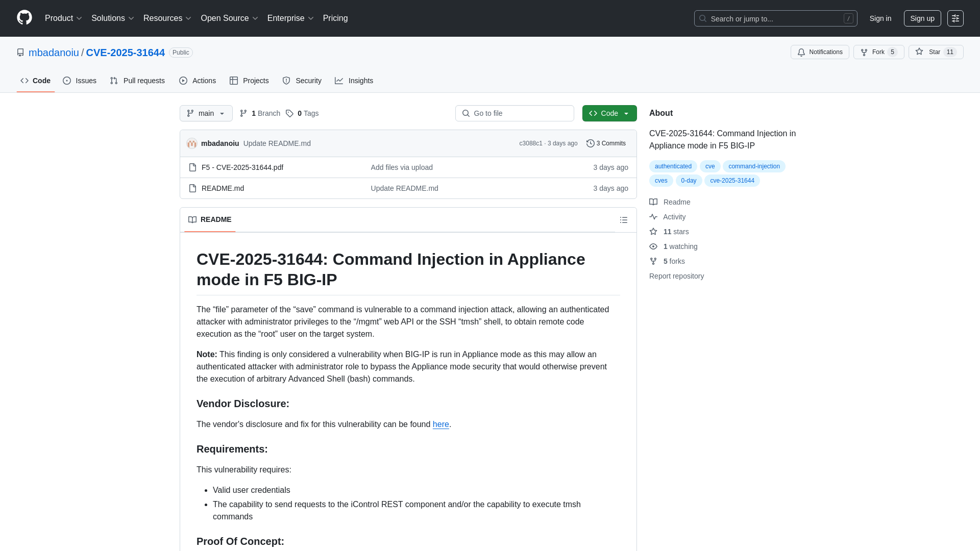Click the PDF file icon
980x551 pixels.
coord(192,167)
